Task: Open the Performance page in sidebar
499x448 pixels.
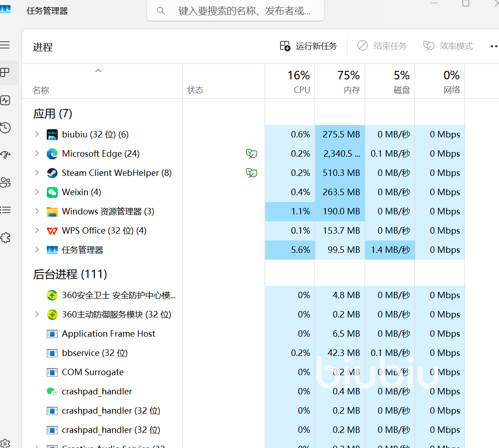Action: pos(5,100)
